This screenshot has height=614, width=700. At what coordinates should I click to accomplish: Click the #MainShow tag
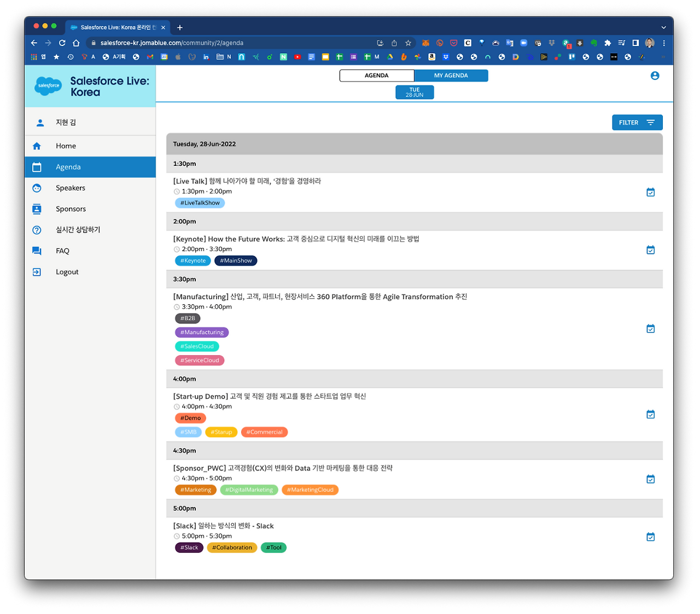click(236, 261)
